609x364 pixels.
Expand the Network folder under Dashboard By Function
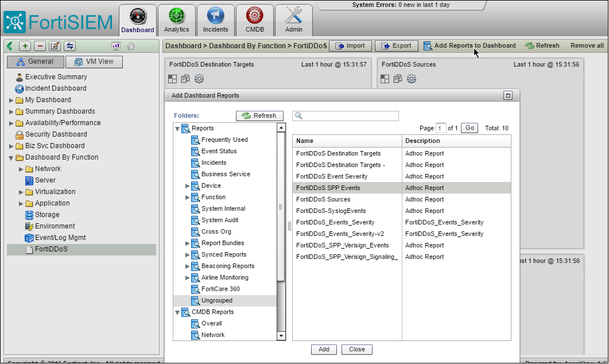click(x=21, y=168)
